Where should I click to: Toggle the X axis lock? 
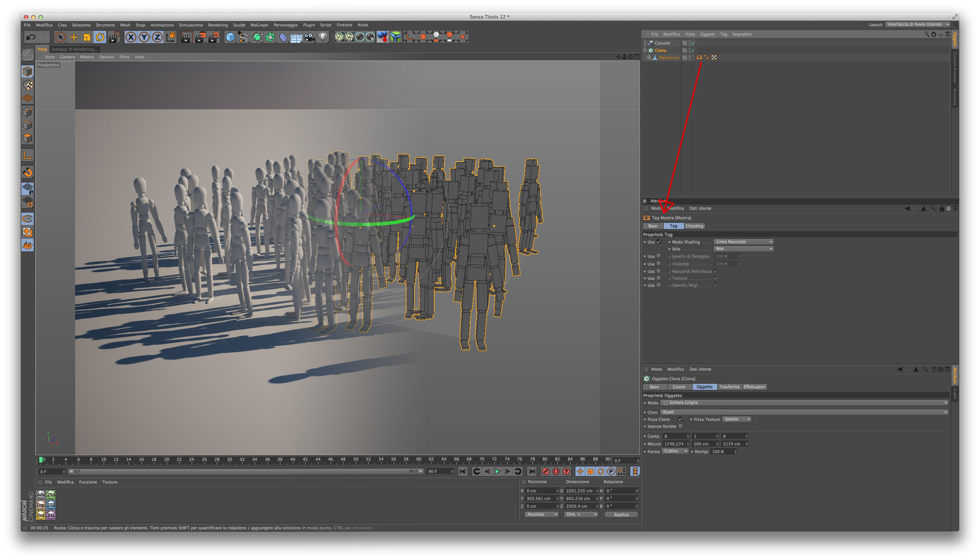131,37
